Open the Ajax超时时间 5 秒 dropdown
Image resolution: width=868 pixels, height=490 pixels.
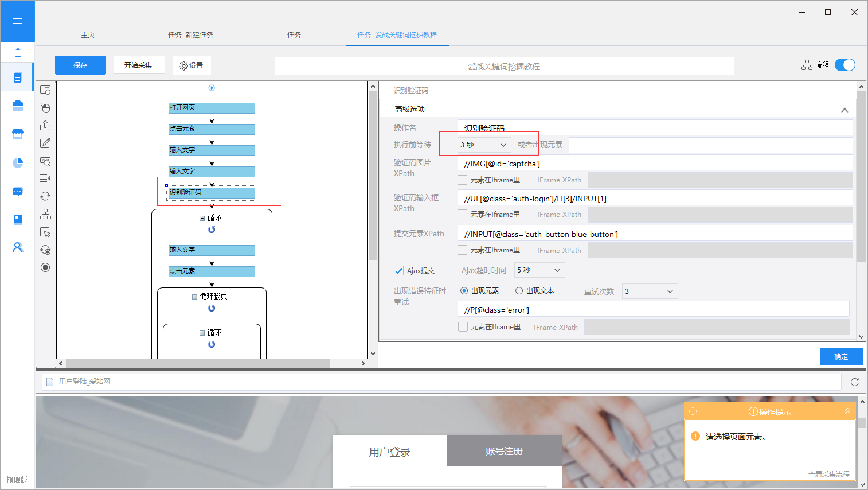pos(539,270)
